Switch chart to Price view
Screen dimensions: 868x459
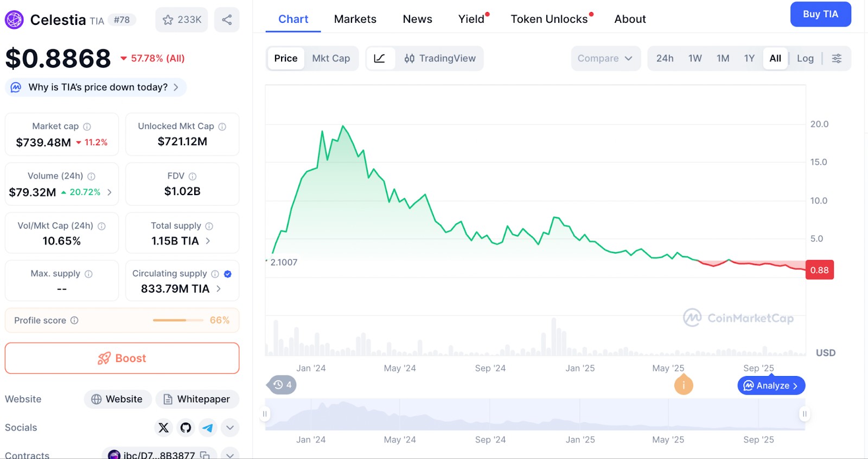tap(286, 59)
